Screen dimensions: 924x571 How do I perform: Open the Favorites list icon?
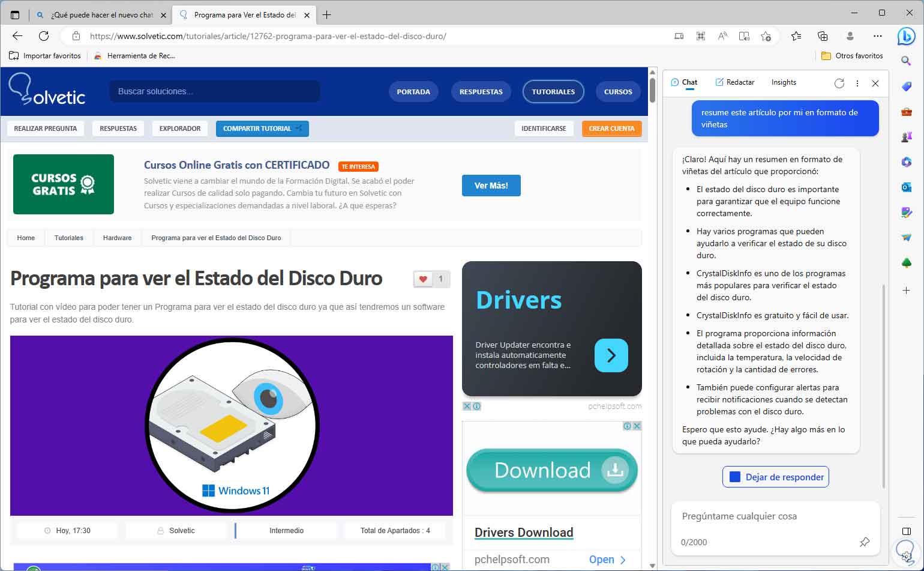click(x=796, y=36)
